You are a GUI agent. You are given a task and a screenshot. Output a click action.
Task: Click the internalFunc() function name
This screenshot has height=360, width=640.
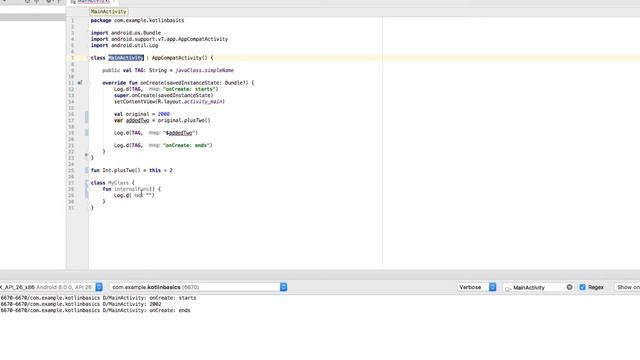pos(134,189)
